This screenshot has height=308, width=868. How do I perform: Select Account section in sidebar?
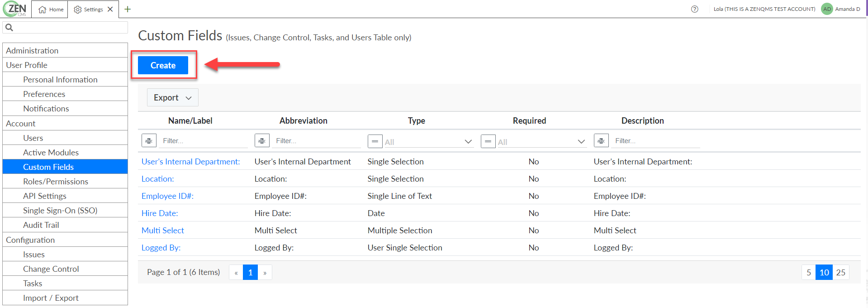(x=65, y=123)
